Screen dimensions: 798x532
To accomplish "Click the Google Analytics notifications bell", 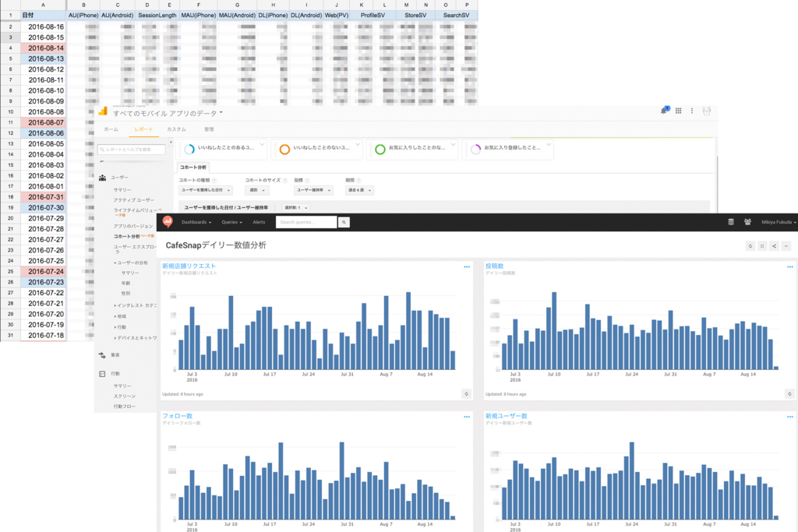I will [x=664, y=111].
